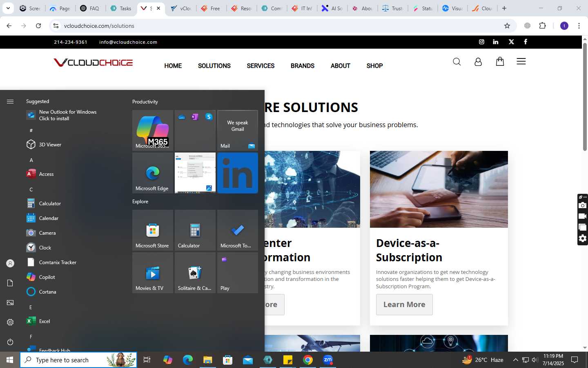588x368 pixels.
Task: Click the Windows taskbar search box
Action: coord(78,360)
